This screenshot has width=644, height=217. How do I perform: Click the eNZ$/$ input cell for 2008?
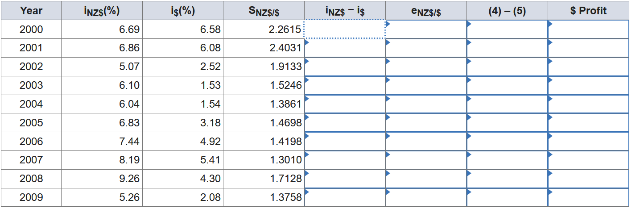[x=426, y=179]
